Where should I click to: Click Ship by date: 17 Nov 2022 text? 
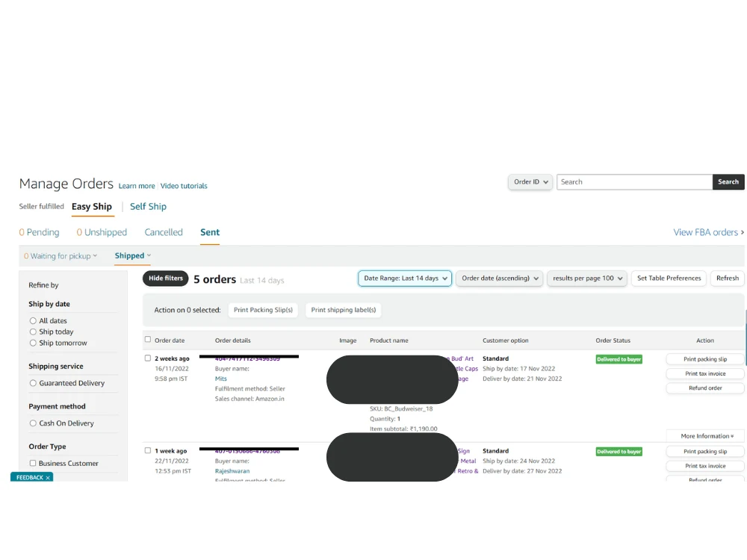[519, 369]
